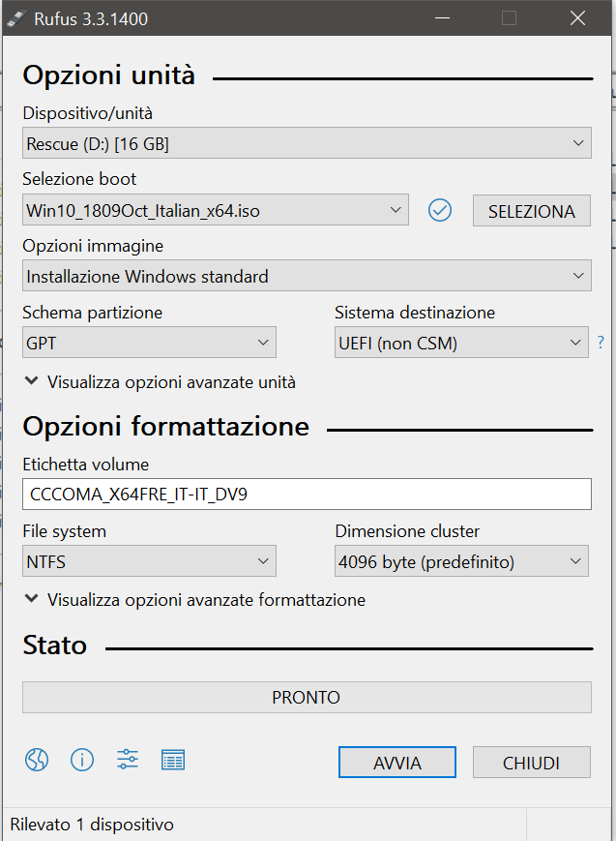Viewport: 616px width, 841px height.
Task: Open the settings sliders icon
Action: (x=128, y=760)
